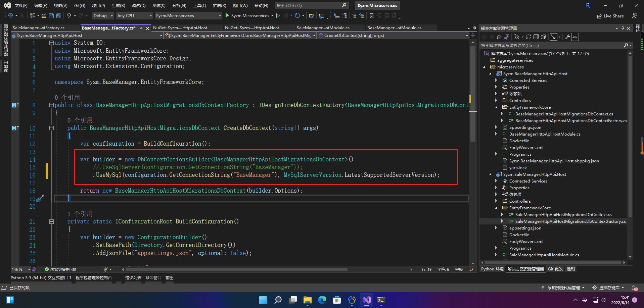Screen dimensions: 644x308
Task: Switch to the Git 更改 panel tab
Action: pyautogui.click(x=555, y=269)
